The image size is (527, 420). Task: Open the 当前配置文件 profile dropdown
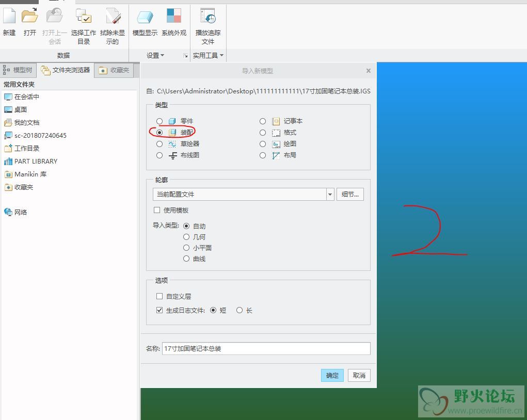pyautogui.click(x=330, y=194)
